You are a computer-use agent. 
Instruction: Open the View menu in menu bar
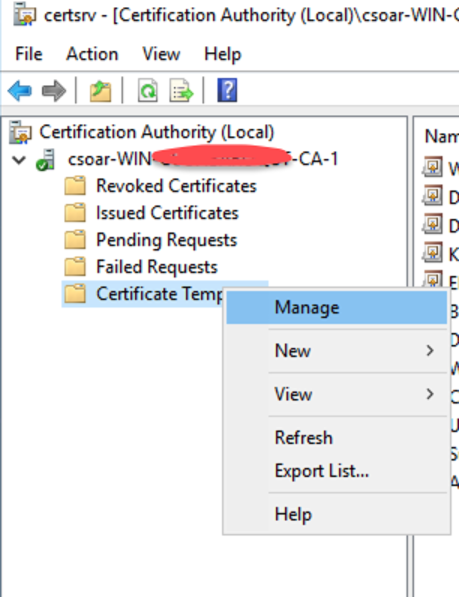tap(161, 54)
